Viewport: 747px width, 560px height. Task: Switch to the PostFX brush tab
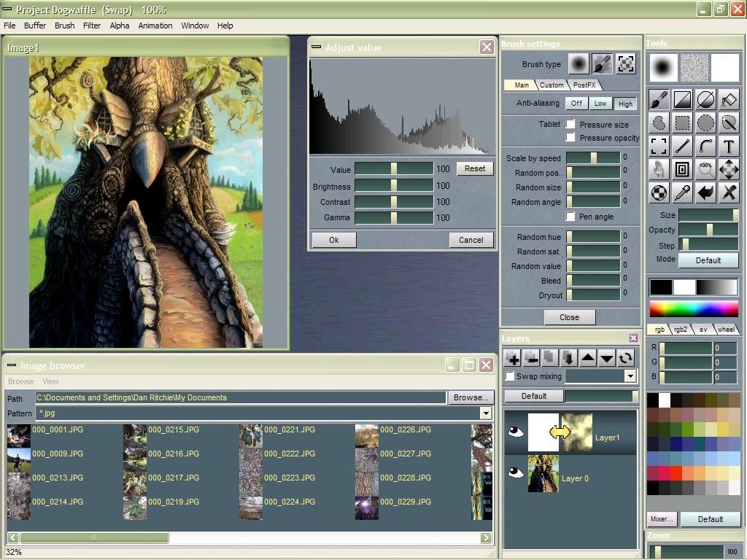584,85
